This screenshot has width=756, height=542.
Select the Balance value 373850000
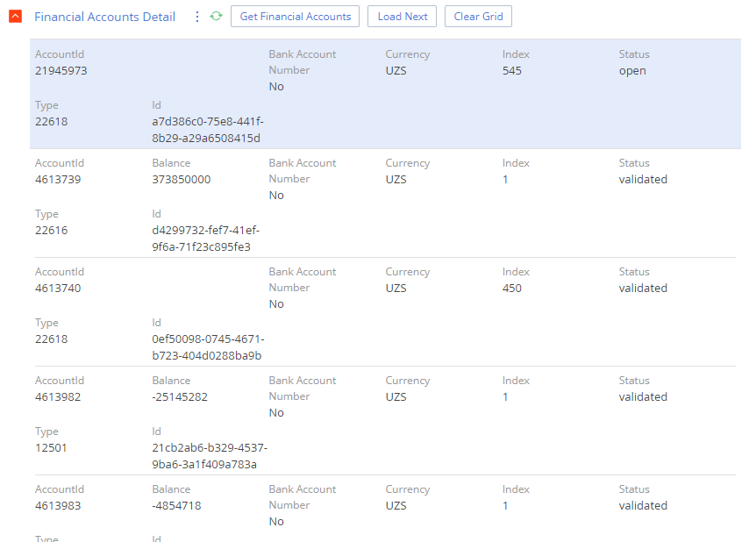182,180
